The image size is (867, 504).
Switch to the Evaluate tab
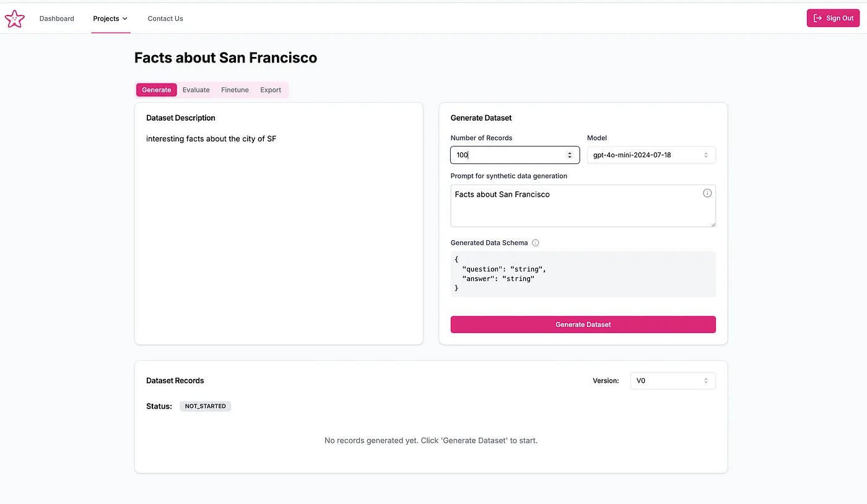(x=196, y=90)
